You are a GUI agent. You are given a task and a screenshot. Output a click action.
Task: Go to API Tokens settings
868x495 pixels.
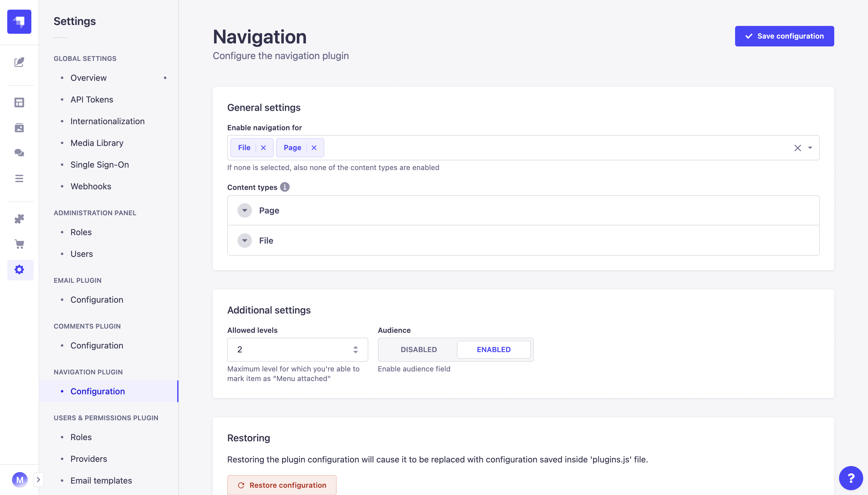coord(92,99)
